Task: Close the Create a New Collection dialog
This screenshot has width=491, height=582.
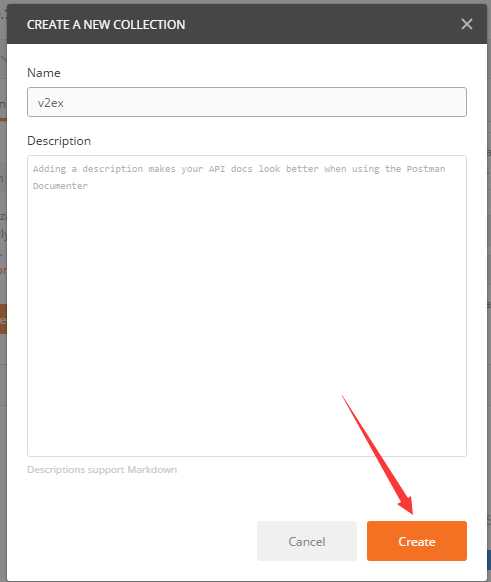Action: point(467,24)
